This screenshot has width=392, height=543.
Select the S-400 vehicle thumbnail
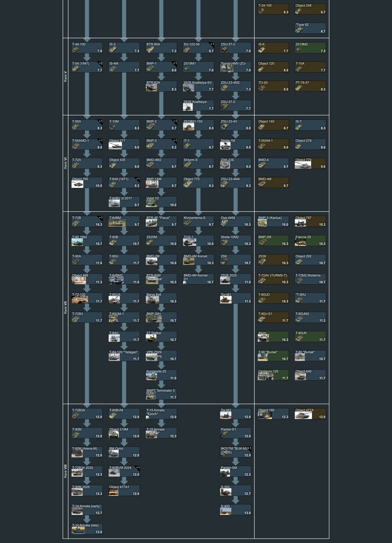tap(226, 511)
